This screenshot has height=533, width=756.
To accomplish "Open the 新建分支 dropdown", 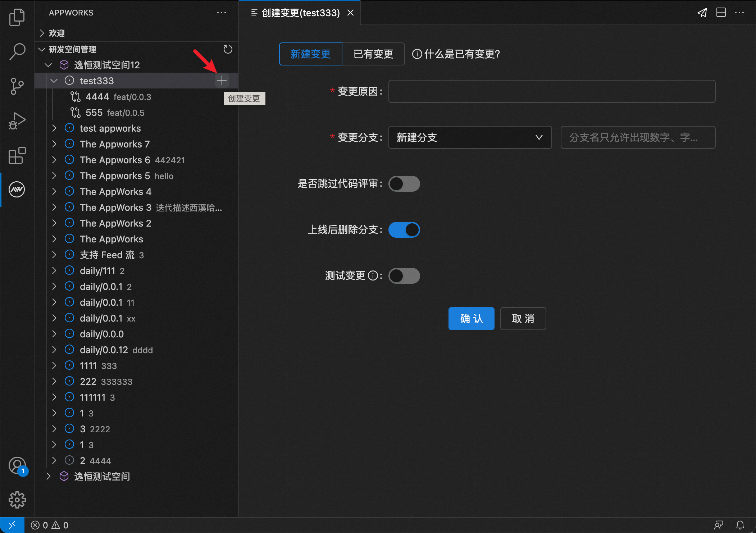I will pos(470,137).
